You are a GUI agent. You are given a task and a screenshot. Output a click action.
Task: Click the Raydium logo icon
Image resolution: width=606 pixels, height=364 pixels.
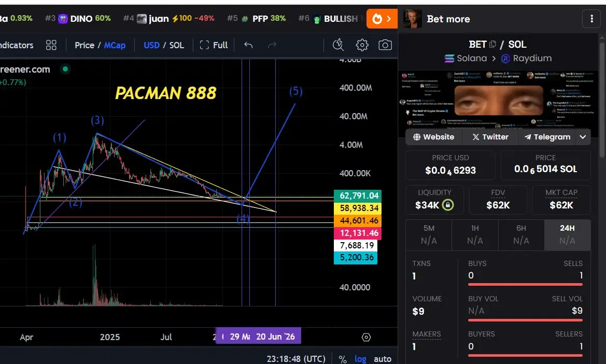point(505,59)
